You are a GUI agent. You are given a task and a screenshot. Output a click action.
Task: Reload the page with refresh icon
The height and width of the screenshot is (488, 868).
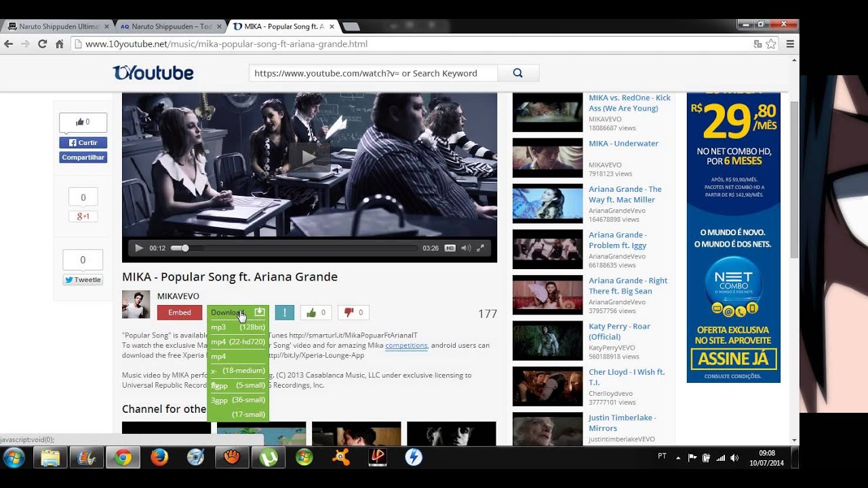click(x=42, y=44)
